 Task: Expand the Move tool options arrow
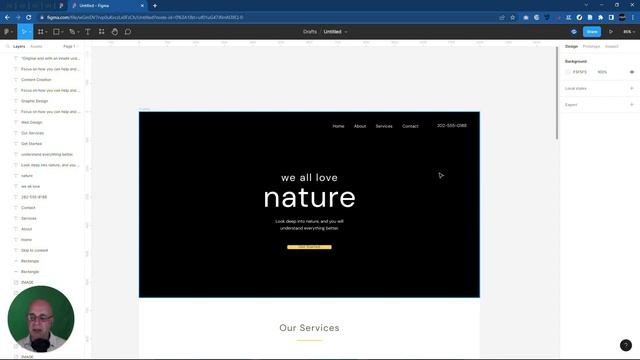pos(30,32)
